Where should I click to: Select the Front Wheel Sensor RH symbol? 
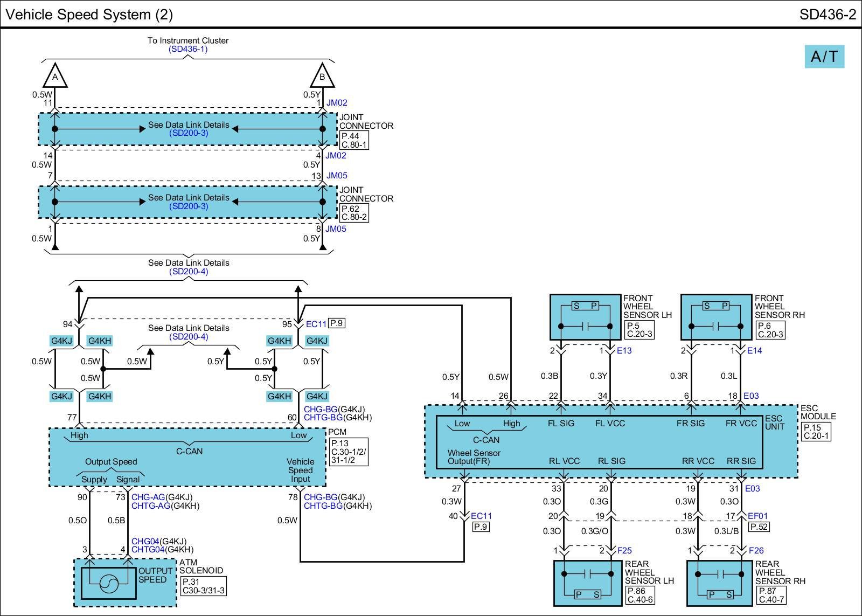(716, 317)
